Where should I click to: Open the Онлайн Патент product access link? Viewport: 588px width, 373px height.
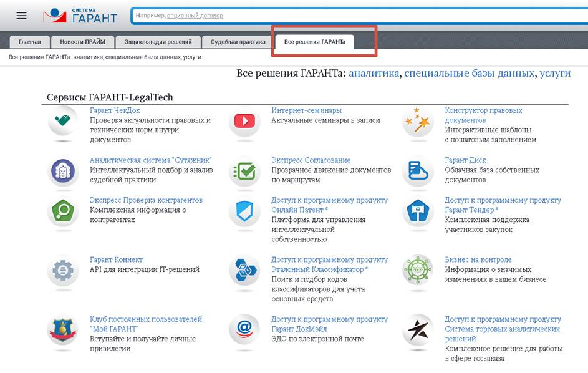click(330, 205)
